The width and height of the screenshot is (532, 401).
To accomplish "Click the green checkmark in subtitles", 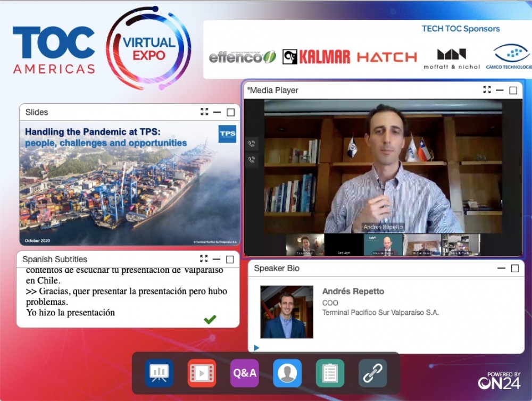I will click(x=210, y=319).
